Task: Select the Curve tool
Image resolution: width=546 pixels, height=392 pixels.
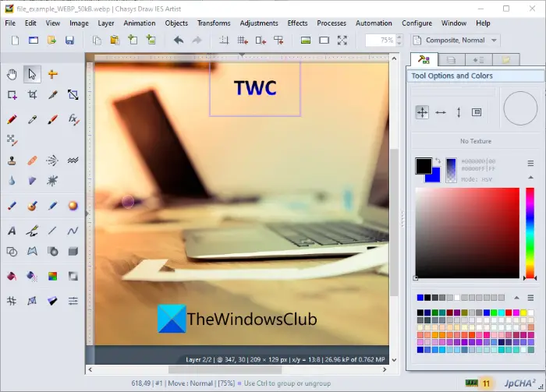Action: [73, 231]
